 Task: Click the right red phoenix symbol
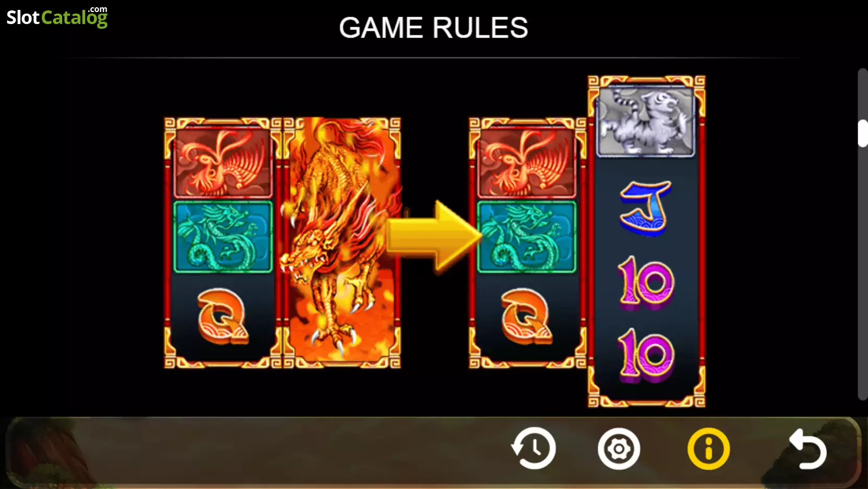click(527, 163)
